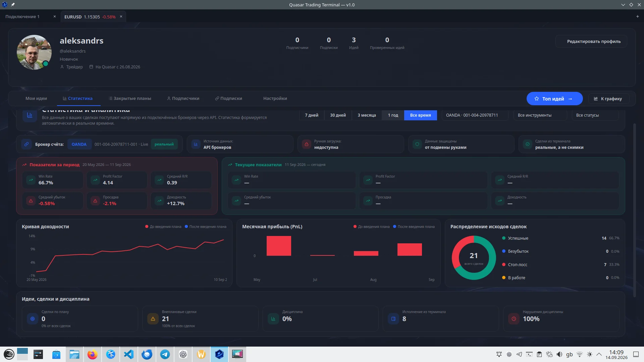Viewport: 644px width, 362px height.
Task: Click the К графику button
Action: click(608, 99)
